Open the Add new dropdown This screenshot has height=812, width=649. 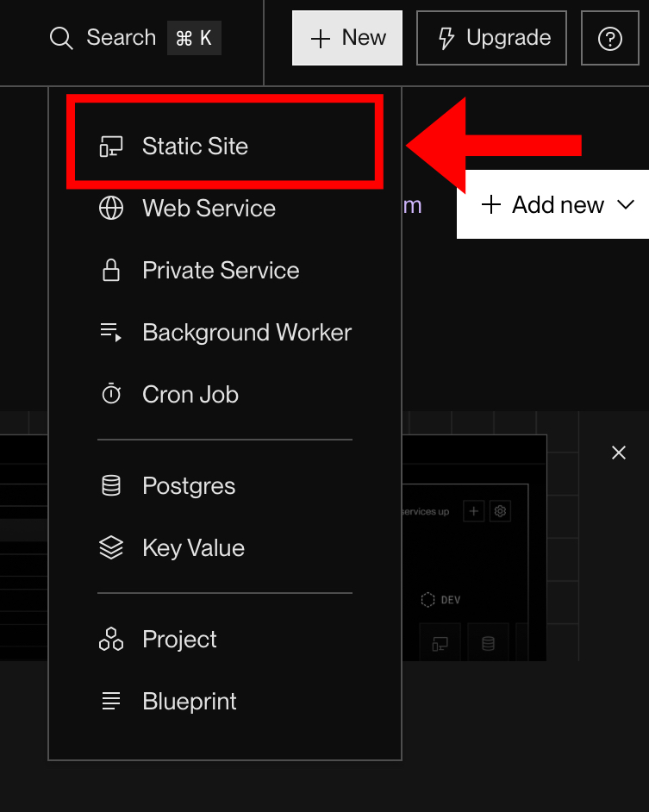coord(552,204)
